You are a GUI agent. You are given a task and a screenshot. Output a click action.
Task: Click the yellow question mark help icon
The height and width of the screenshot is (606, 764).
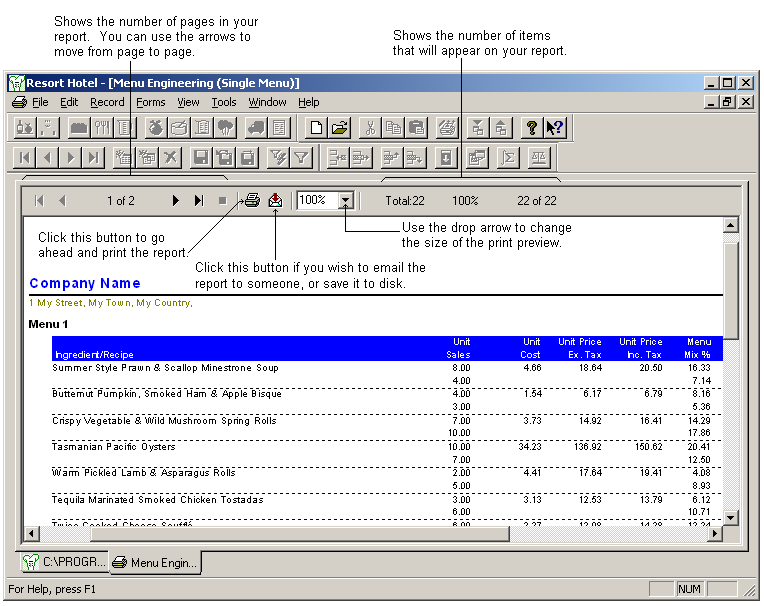tap(532, 128)
